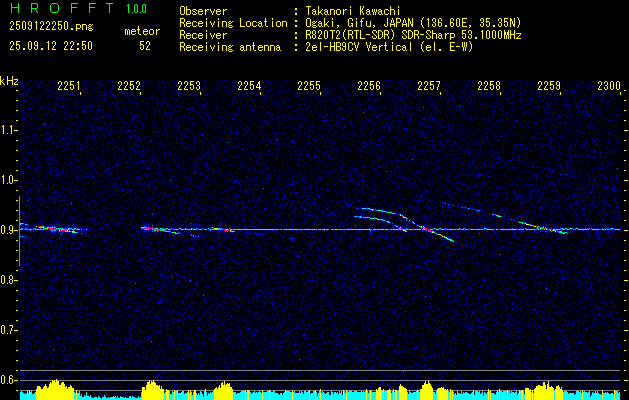Click the HROFFT title text
Viewport: 629px width, 400px height.
click(62, 8)
